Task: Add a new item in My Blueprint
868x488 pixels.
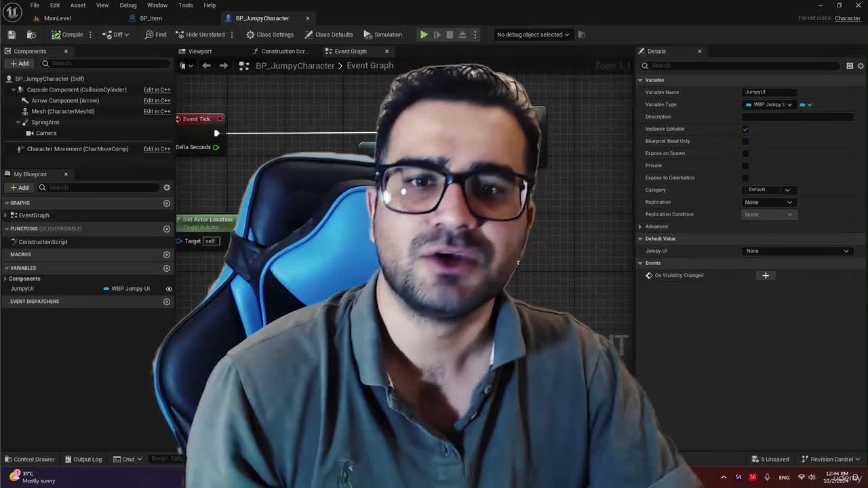Action: pos(20,187)
